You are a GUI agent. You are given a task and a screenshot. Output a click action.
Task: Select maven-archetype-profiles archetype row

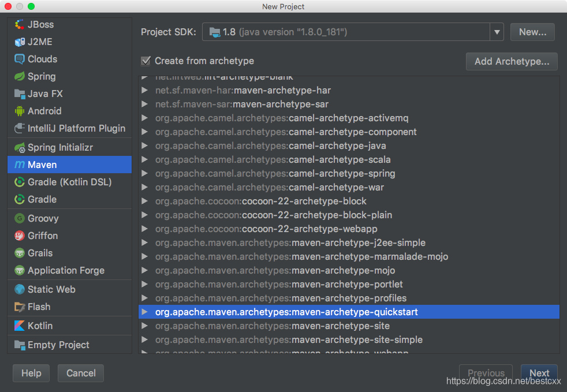(x=349, y=298)
